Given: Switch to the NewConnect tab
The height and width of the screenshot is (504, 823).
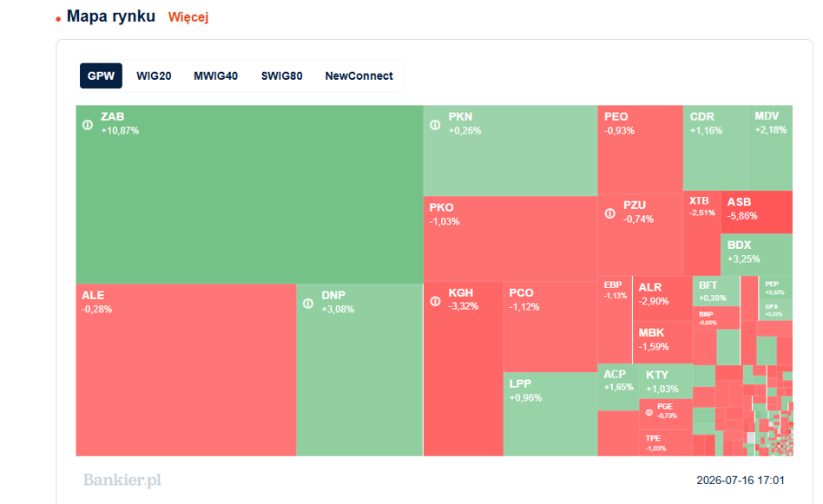Looking at the screenshot, I should 359,76.
